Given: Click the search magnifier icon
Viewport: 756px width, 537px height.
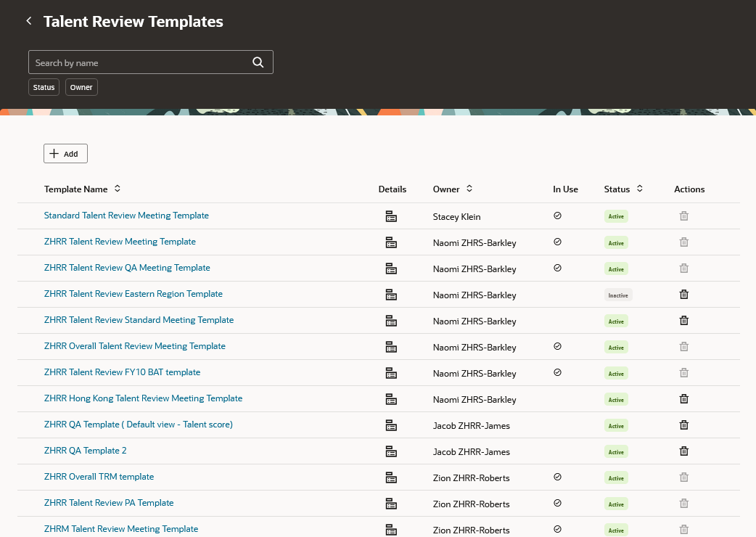Looking at the screenshot, I should pos(258,62).
